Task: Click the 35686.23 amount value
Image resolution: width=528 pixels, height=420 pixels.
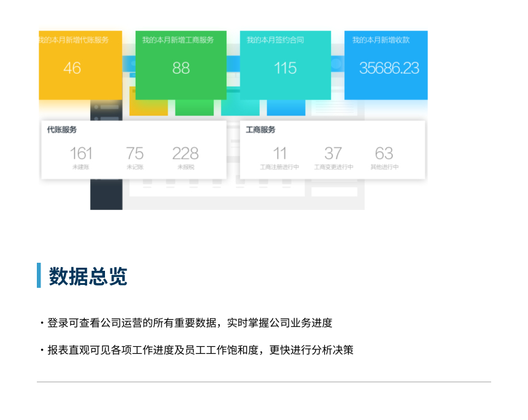Action: pos(389,68)
